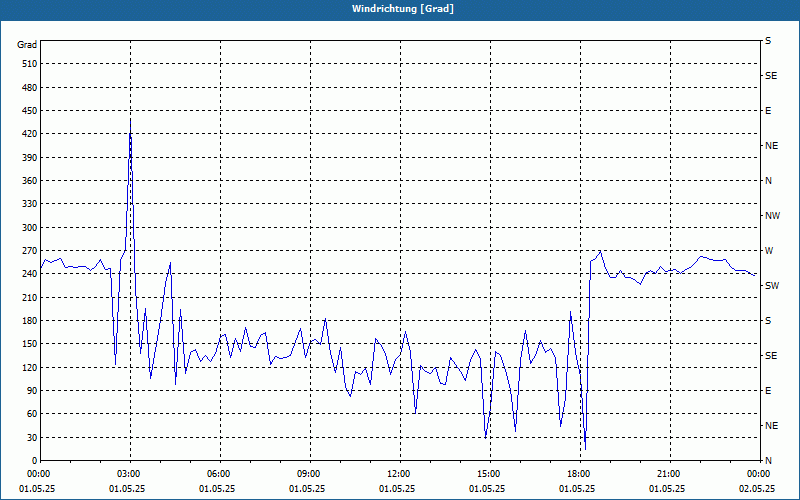Screen dimensions: 800x500
Task: Click the 15:00 time label
Action: tap(487, 474)
